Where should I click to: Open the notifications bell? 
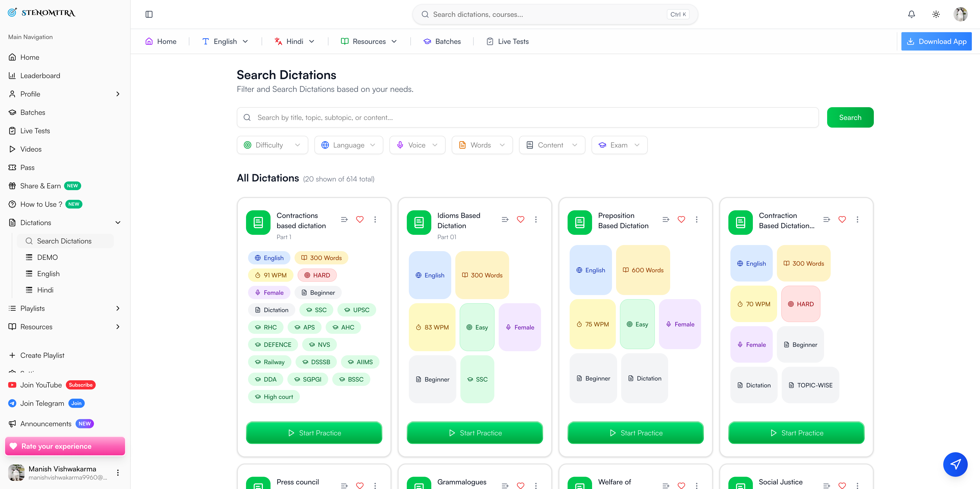[911, 15]
